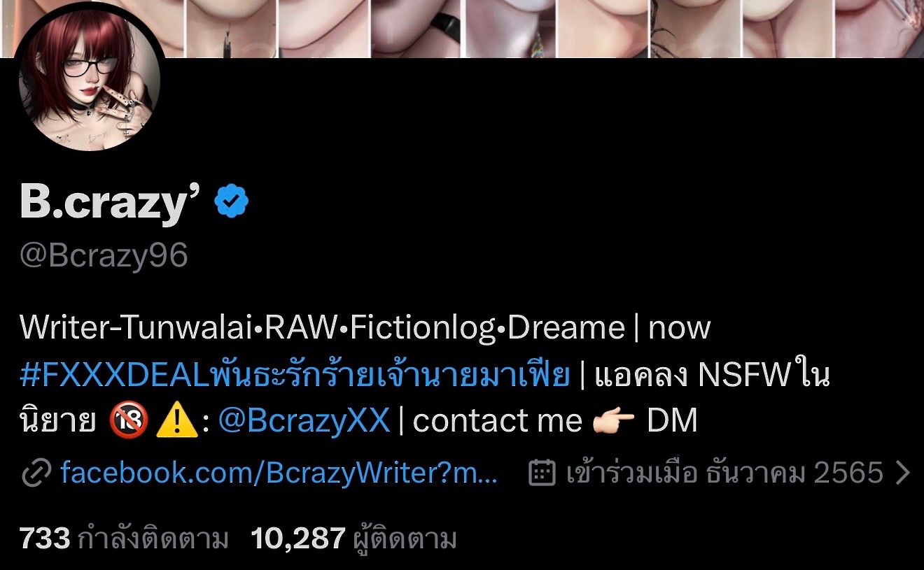Click the blue verified checkmark badge
924x570 pixels.
tap(231, 202)
